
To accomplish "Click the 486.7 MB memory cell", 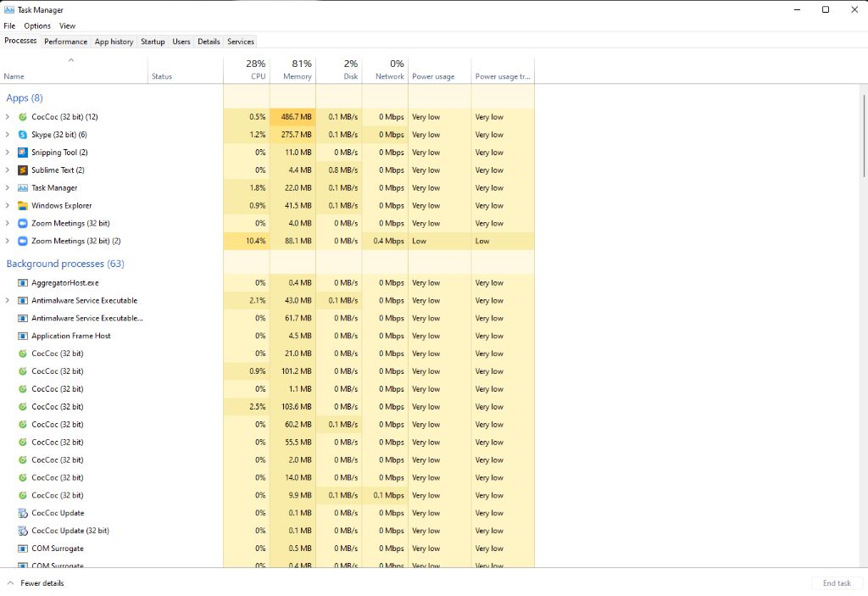I will [x=292, y=117].
